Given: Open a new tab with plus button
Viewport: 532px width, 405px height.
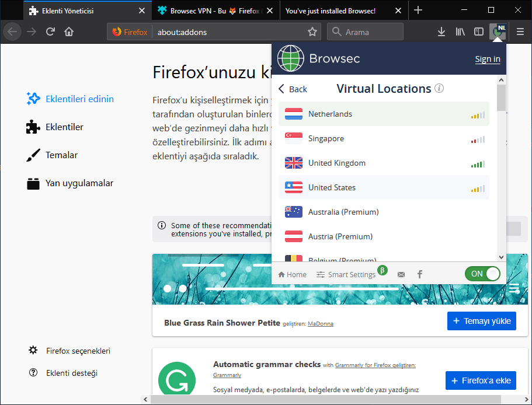Looking at the screenshot, I should tap(418, 10).
